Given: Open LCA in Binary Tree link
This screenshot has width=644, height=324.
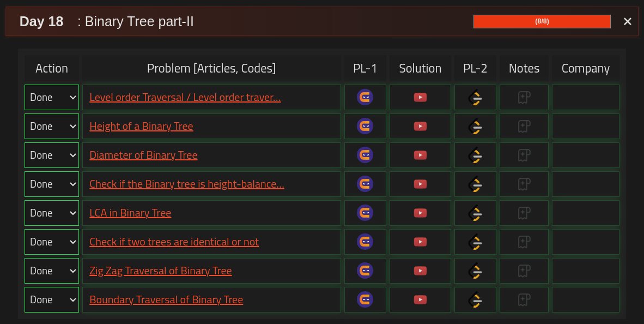Looking at the screenshot, I should tap(130, 213).
